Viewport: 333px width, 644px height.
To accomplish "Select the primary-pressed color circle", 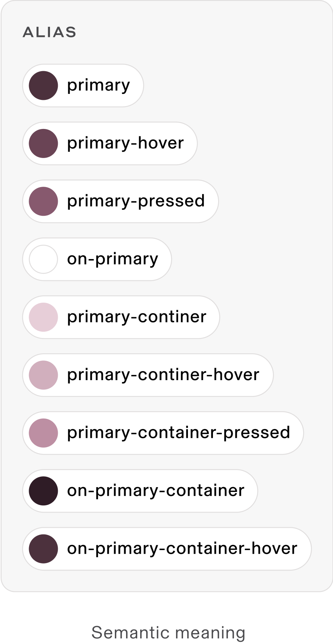I will 44,201.
